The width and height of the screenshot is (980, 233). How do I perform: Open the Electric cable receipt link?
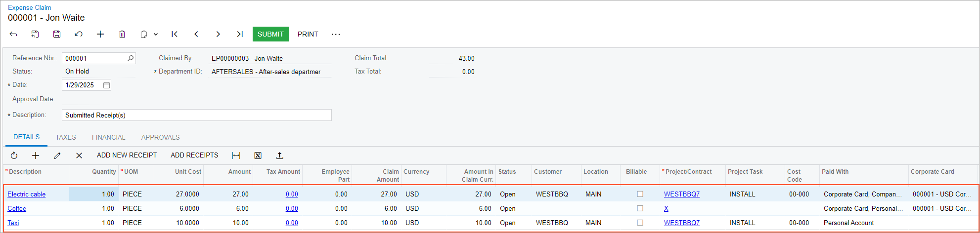coord(27,194)
